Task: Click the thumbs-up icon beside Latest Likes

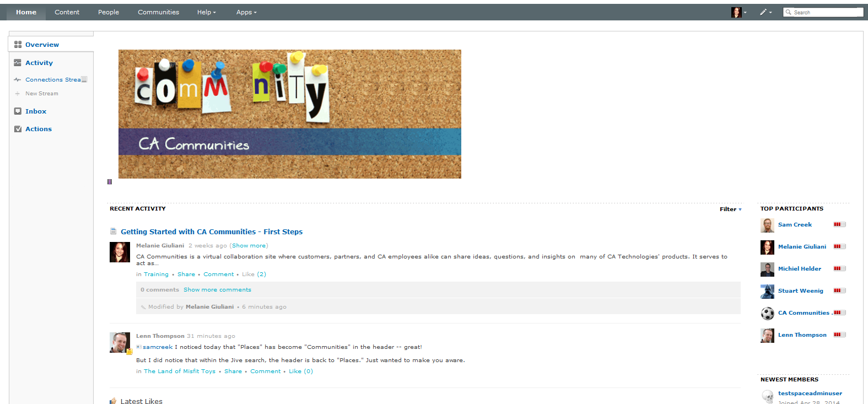Action: [x=113, y=401]
